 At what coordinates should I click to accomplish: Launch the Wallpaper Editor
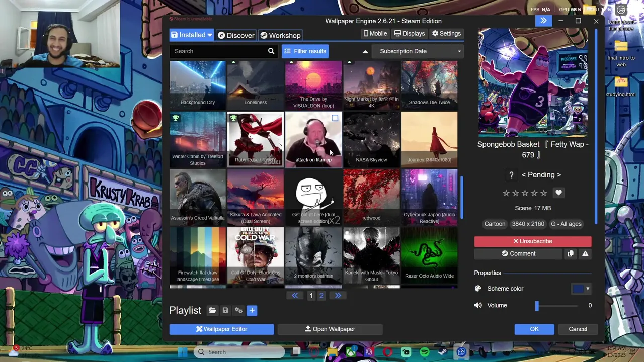[221, 329]
